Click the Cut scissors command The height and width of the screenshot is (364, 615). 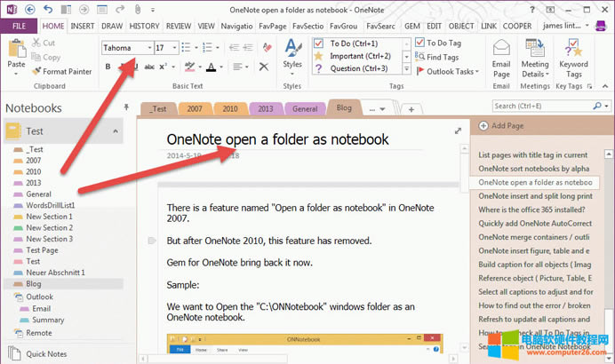coord(44,43)
